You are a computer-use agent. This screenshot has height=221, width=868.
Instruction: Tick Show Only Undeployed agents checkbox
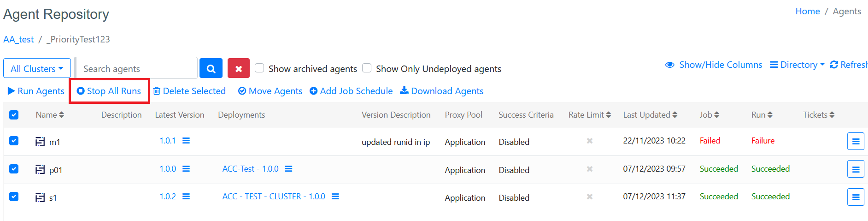(x=367, y=68)
